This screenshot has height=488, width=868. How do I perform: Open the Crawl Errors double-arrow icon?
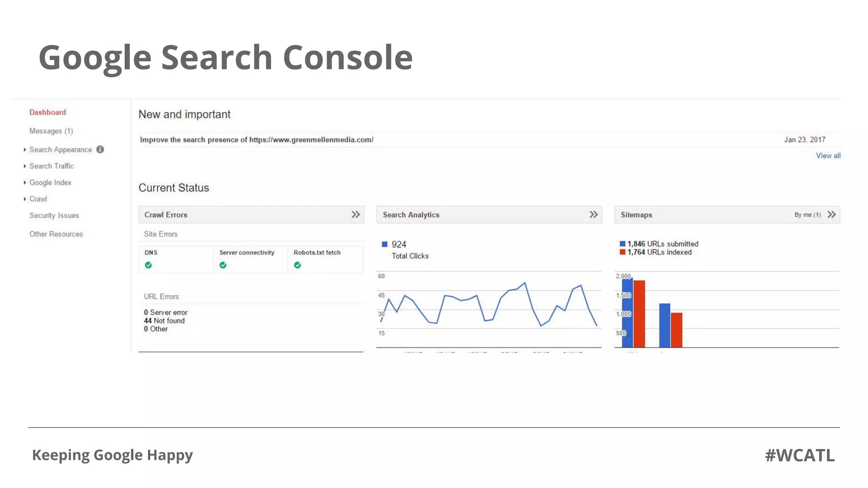tap(356, 215)
